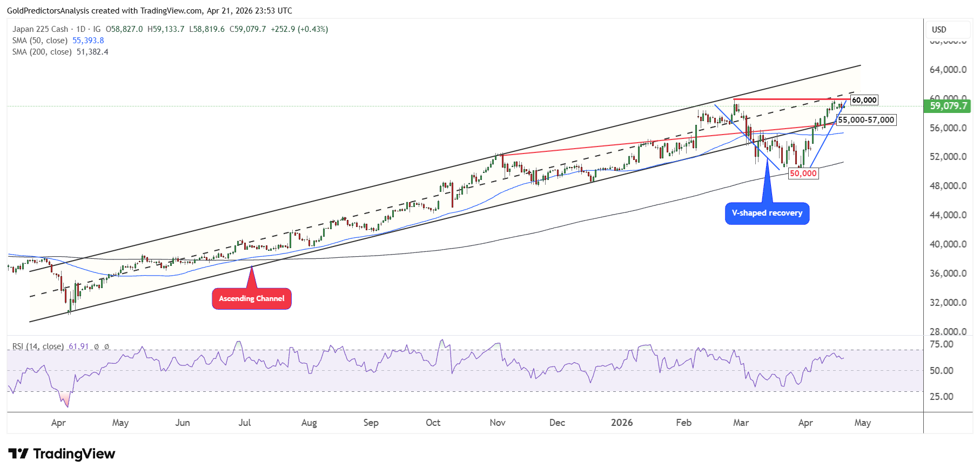This screenshot has width=980, height=474.
Task: Click the 1D interval in chart title
Action: (x=81, y=29)
